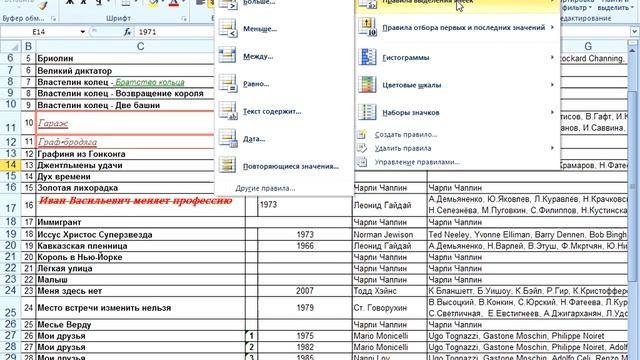Click the Между rule icon
Viewport: 640px width, 360px height.
point(227,56)
